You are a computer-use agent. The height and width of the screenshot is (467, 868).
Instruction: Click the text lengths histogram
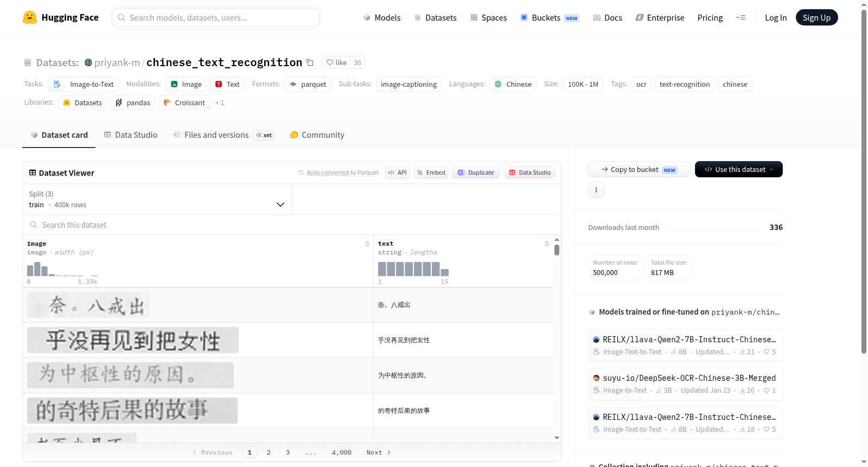(x=413, y=268)
